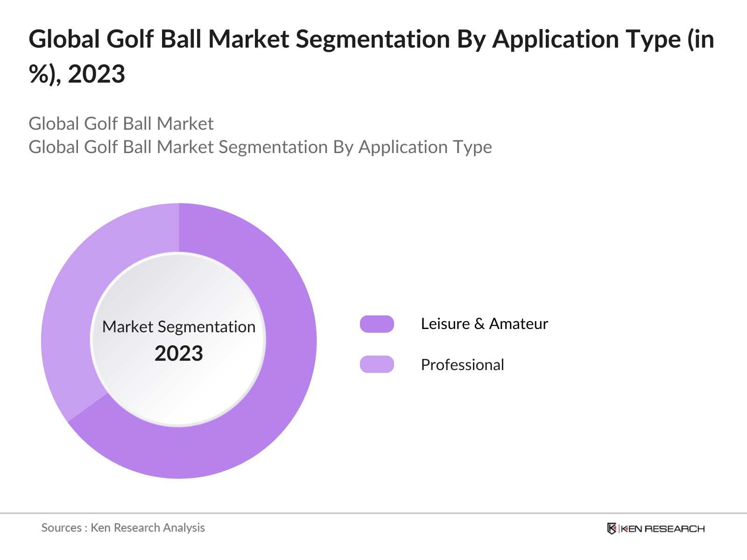Open the Sources: Ken Research Analysis link
747x560 pixels.
click(x=123, y=528)
